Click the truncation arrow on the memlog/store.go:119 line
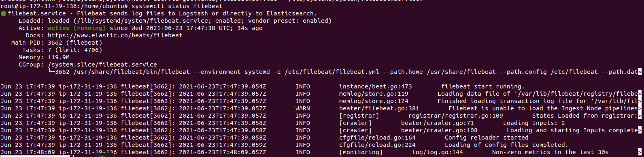The image size is (644, 157). pyautogui.click(x=640, y=94)
